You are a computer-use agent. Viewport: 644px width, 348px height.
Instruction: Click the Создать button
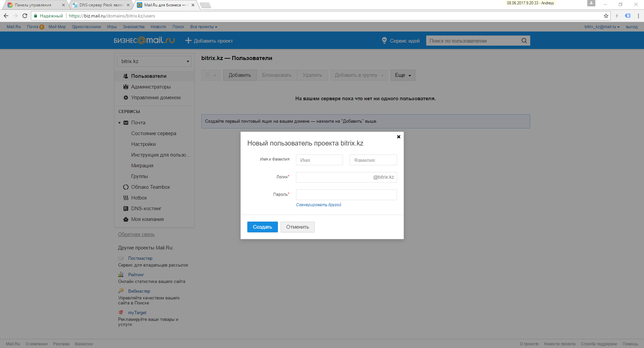click(x=262, y=227)
